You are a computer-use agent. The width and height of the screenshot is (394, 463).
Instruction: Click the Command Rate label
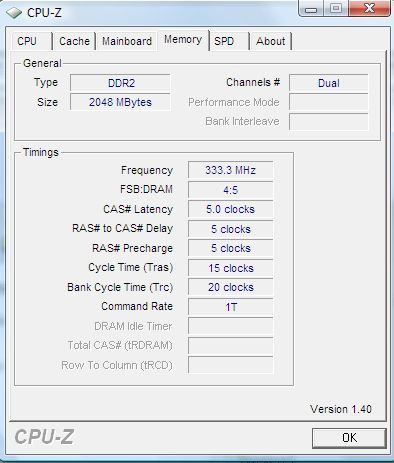137,306
